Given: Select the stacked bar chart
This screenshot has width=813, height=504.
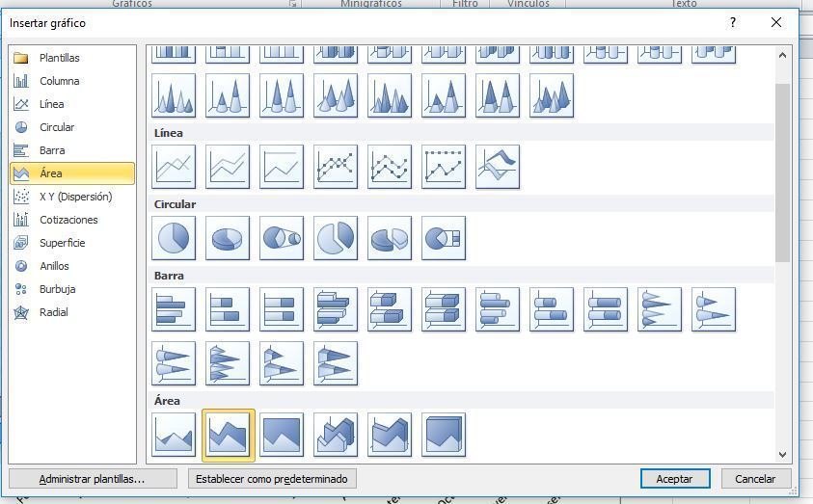Looking at the screenshot, I should (x=228, y=309).
